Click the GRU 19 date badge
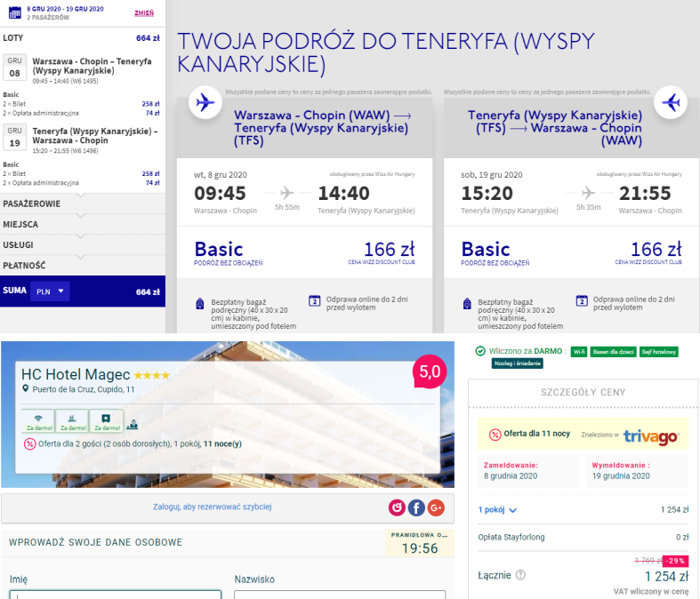This screenshot has height=599, width=700. tap(15, 138)
